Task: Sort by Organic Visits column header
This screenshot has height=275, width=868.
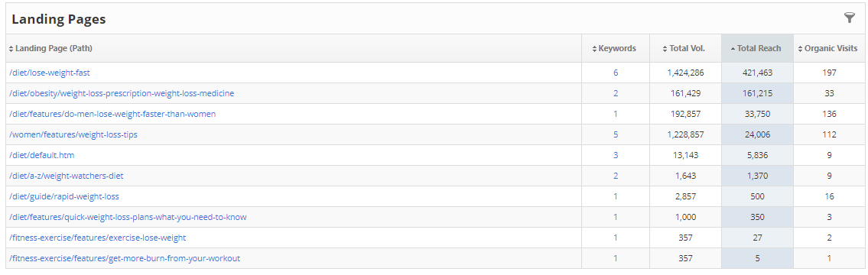Action: pos(827,48)
